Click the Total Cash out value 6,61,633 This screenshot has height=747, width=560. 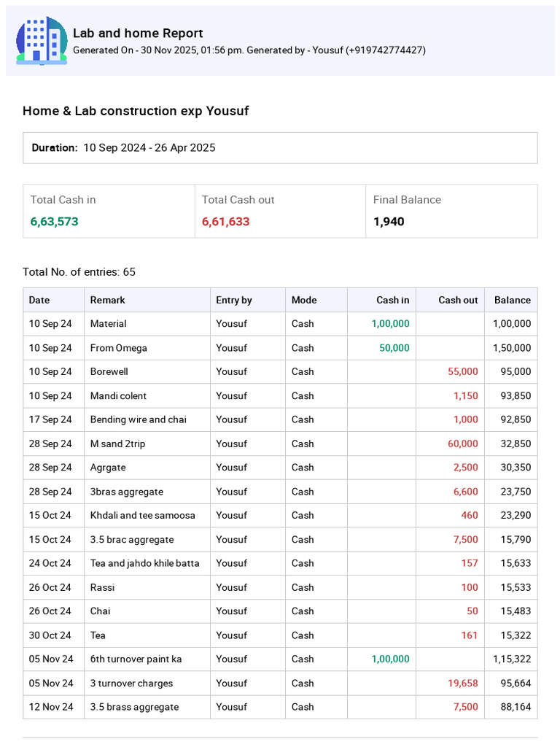click(226, 222)
